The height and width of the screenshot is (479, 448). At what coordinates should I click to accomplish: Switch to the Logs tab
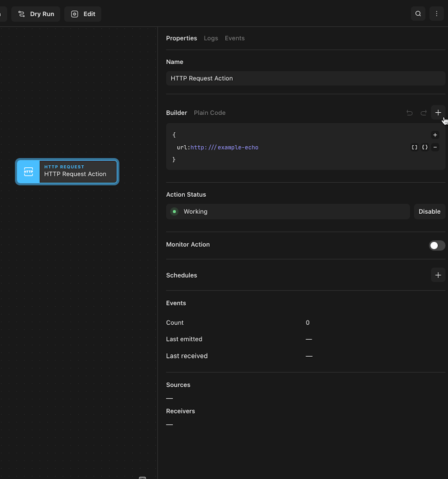point(211,38)
